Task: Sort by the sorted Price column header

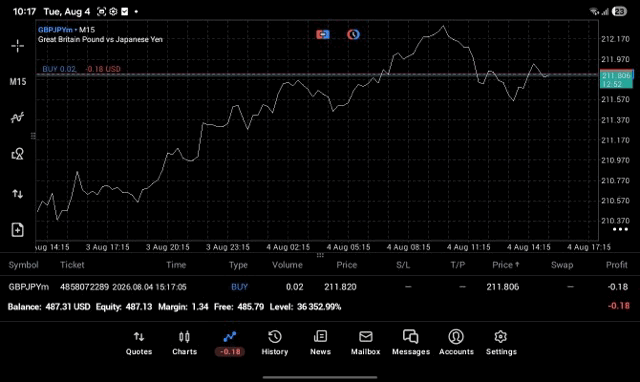Action: coord(506,265)
